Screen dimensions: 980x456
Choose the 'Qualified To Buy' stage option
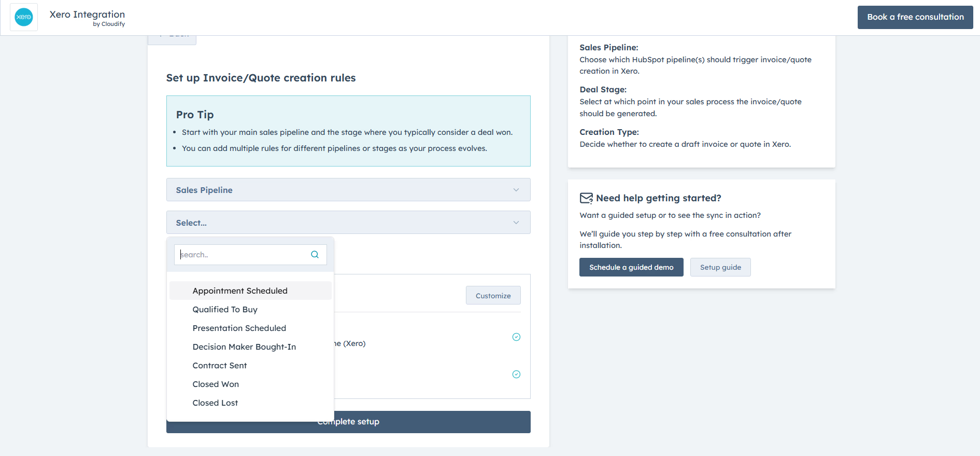coord(225,309)
